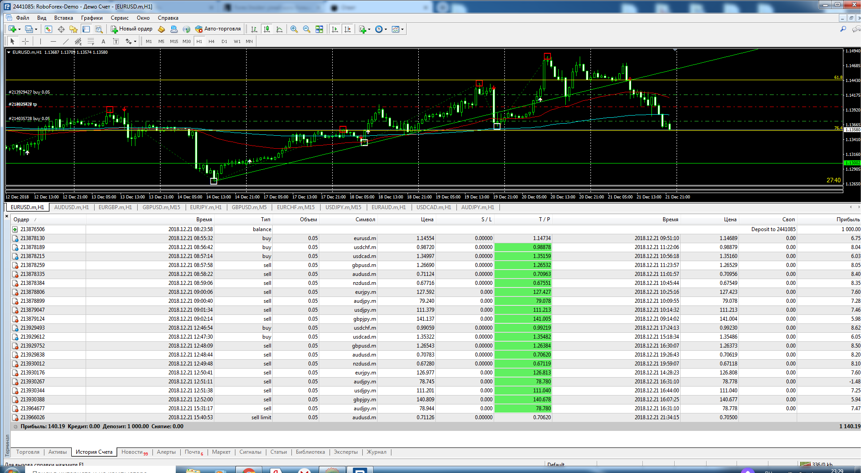This screenshot has height=473, width=868.
Task: Expand the Periods dropdown arrow
Action: coord(386,30)
